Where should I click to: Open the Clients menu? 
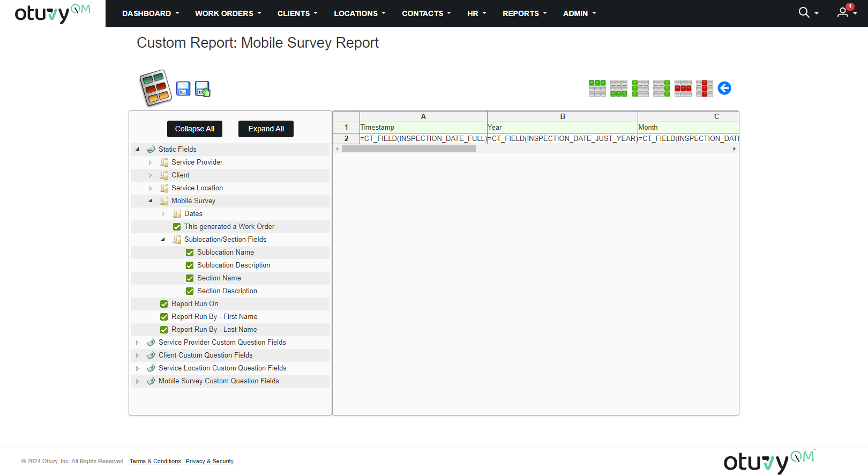[x=297, y=13]
